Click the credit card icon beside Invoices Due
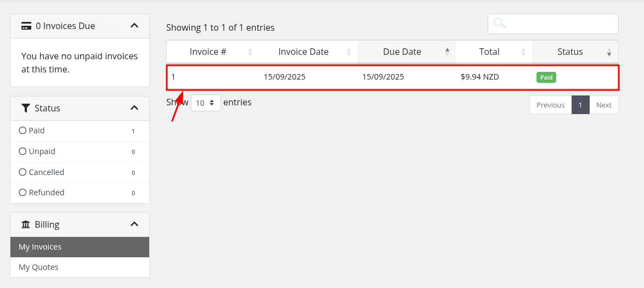Screen dimensions: 644x288 click(x=26, y=26)
